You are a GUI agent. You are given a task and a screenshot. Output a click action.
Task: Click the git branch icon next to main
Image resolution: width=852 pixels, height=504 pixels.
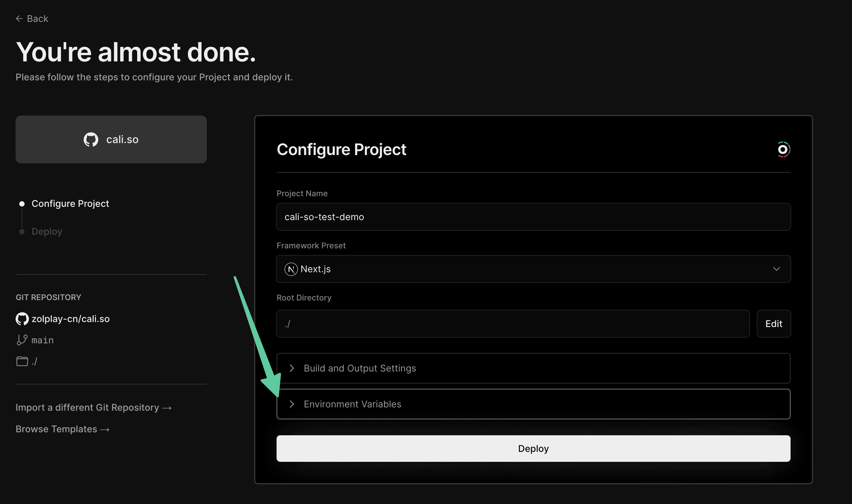tap(22, 340)
